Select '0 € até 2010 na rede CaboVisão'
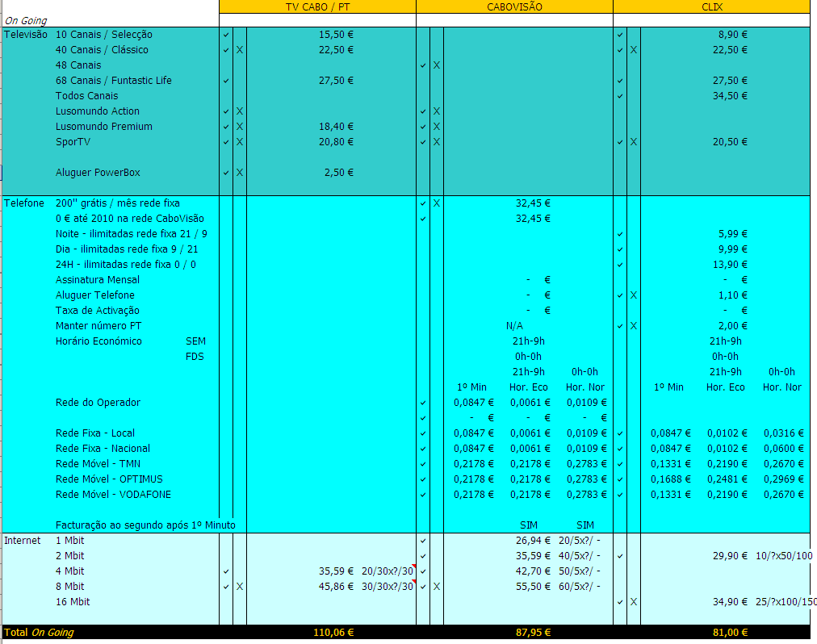The image size is (817, 644). (x=130, y=219)
